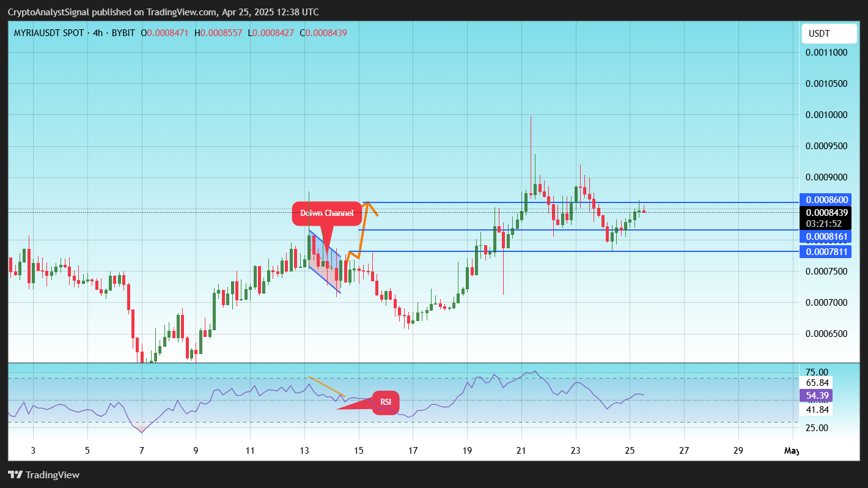Click the RSI axis level 65.84
The width and height of the screenshot is (868, 488).
pyautogui.click(x=817, y=382)
